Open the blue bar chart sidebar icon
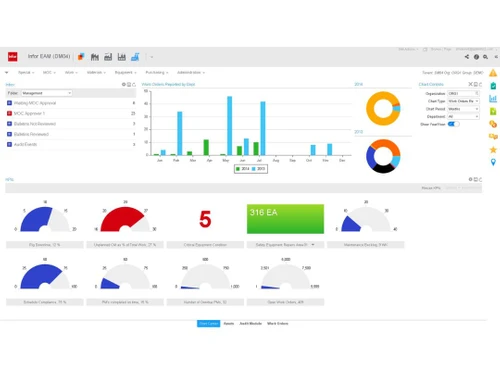Image resolution: width=500 pixels, height=375 pixels. (493, 98)
